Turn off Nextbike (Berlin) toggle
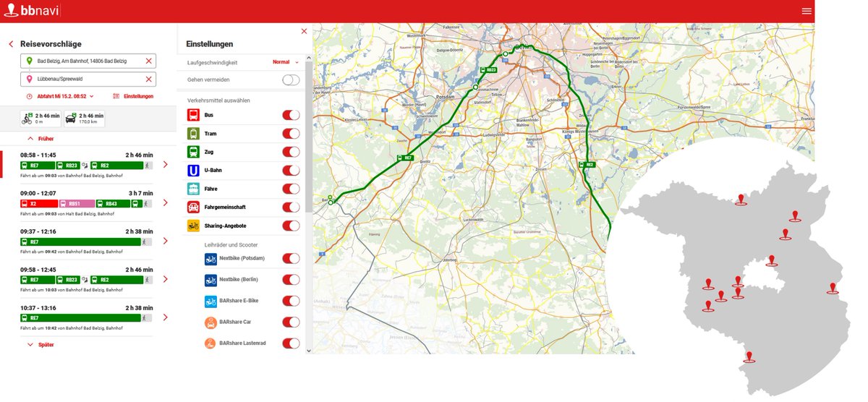Image resolution: width=868 pixels, height=402 pixels. pos(291,280)
